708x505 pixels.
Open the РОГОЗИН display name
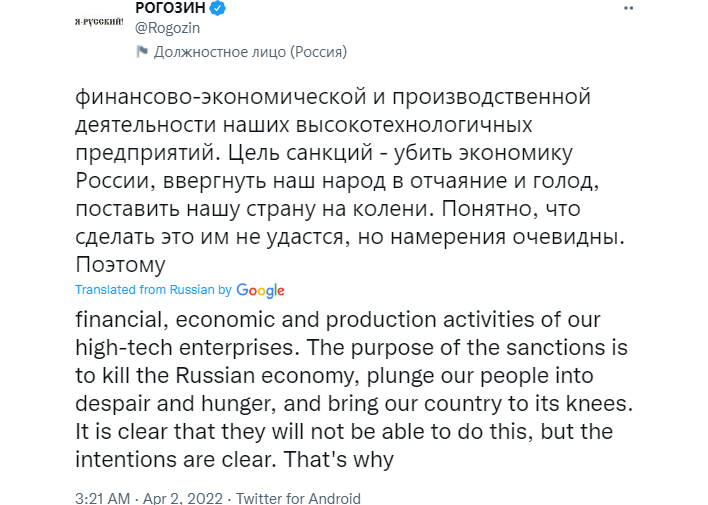(171, 8)
